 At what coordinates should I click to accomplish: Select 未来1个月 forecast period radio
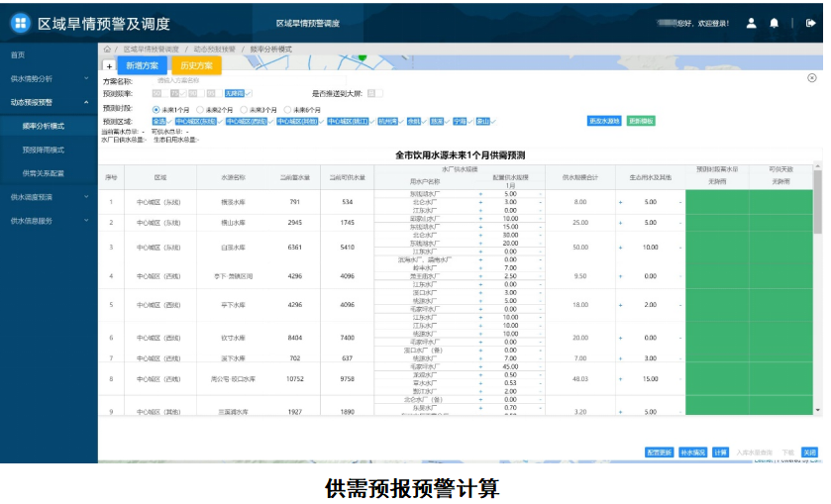coord(156,110)
